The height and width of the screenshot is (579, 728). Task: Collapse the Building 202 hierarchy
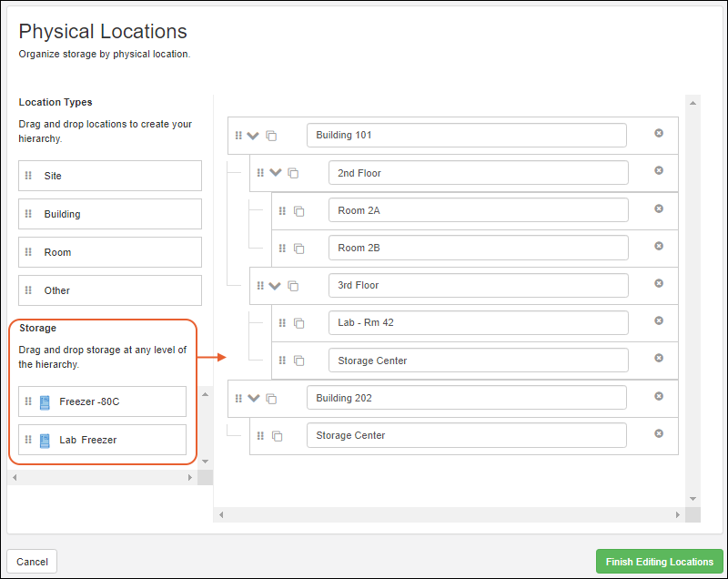[254, 397]
